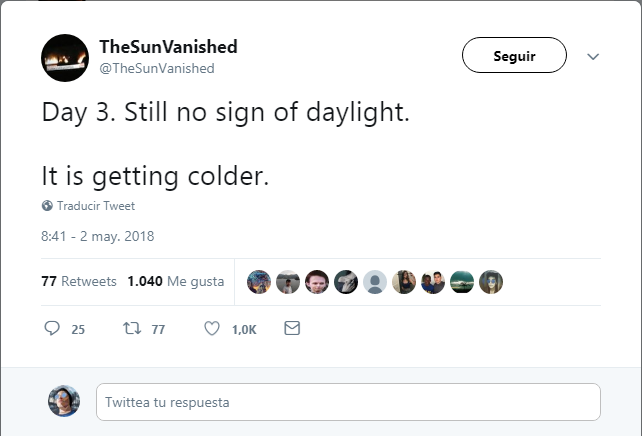The image size is (642, 436).
Task: Open the 77 Retweets list
Action: (x=79, y=281)
